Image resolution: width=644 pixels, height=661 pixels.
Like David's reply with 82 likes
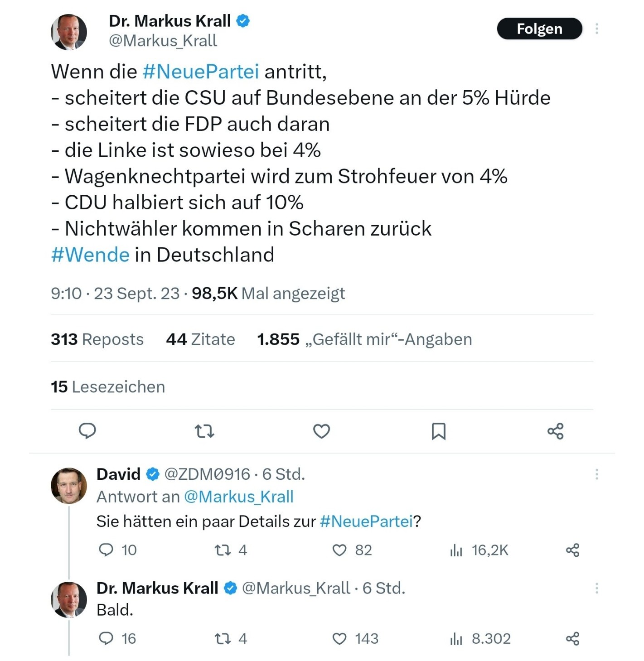coord(352,550)
